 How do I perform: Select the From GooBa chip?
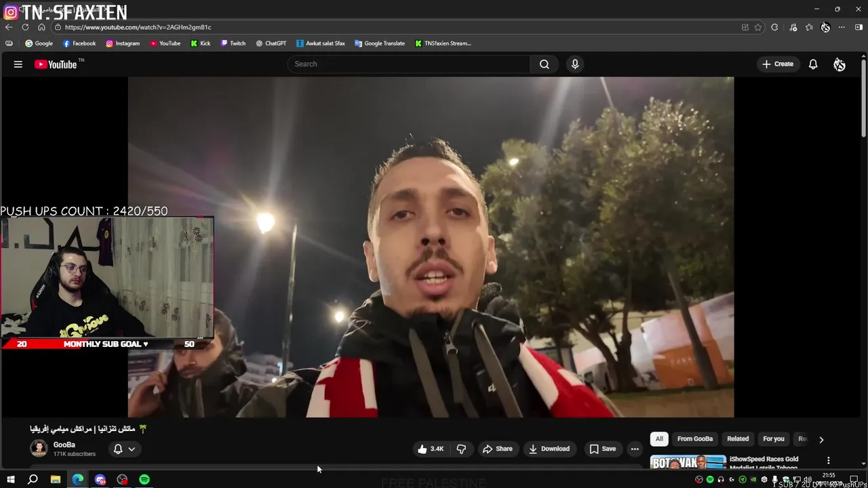click(x=695, y=439)
